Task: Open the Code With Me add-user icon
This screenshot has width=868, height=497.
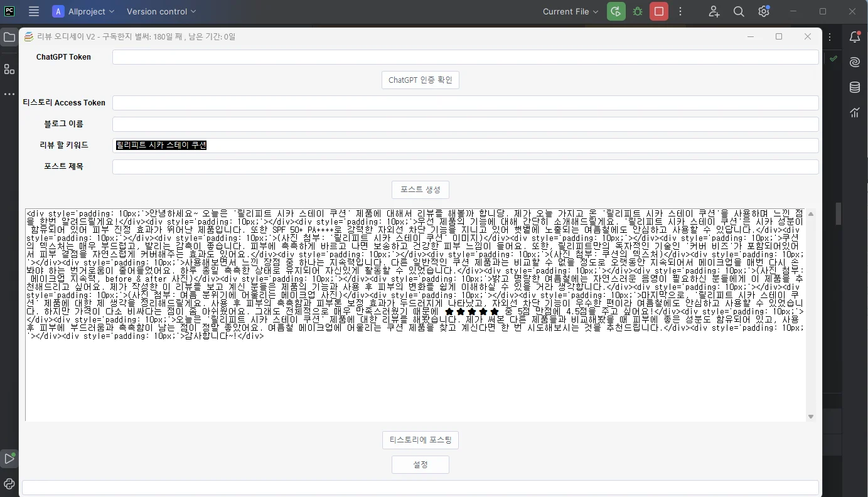Action: [x=714, y=11]
